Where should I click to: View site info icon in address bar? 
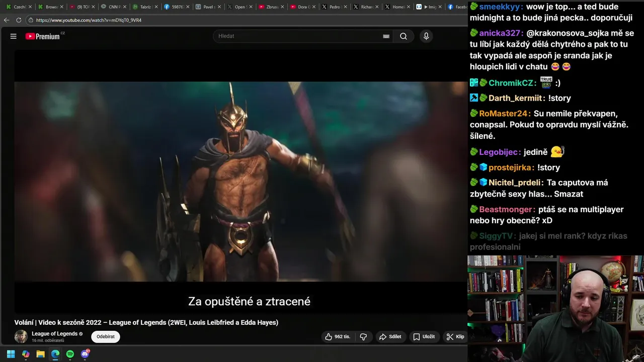pos(31,20)
